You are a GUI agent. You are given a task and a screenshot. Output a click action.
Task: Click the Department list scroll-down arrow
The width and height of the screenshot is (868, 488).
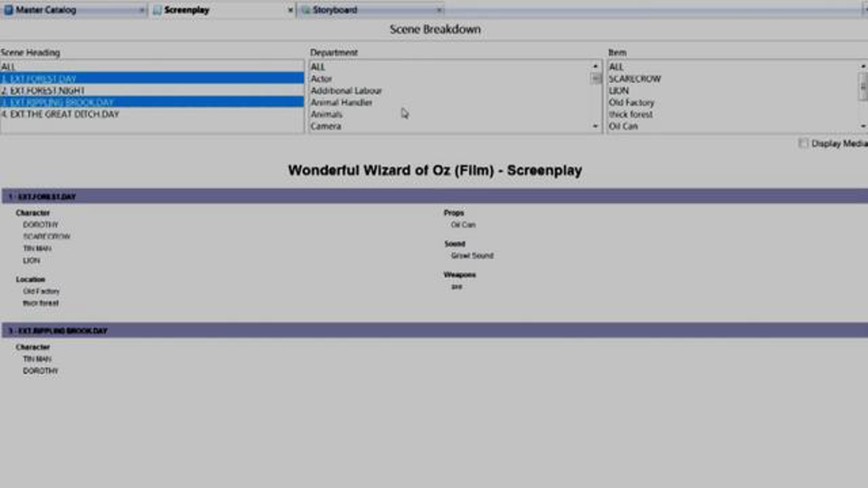[x=595, y=126]
